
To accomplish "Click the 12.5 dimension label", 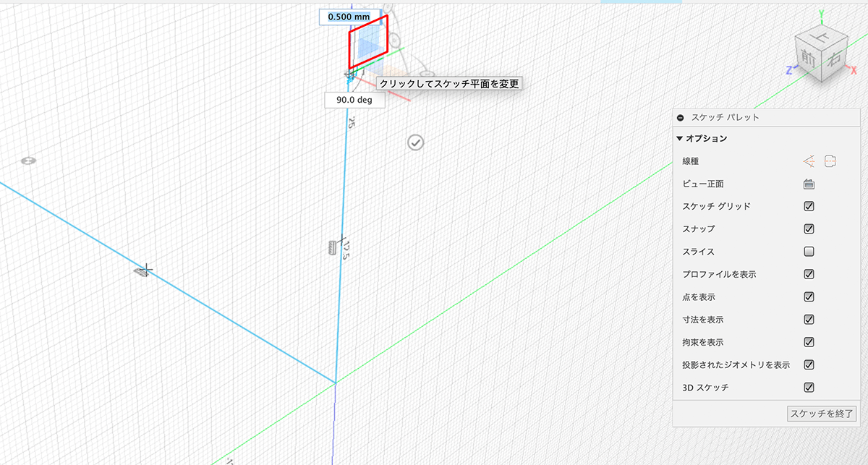I will 346,249.
